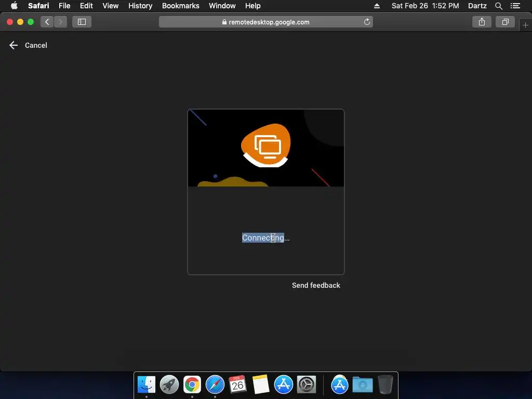Viewport: 532px width, 399px height.
Task: Open the Share sheet icon
Action: coord(482,22)
